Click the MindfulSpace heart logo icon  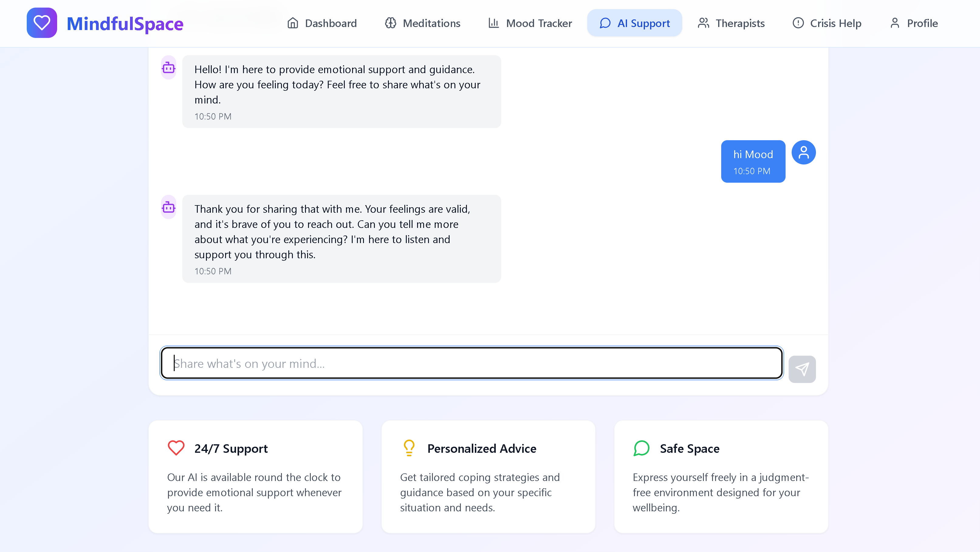(42, 23)
